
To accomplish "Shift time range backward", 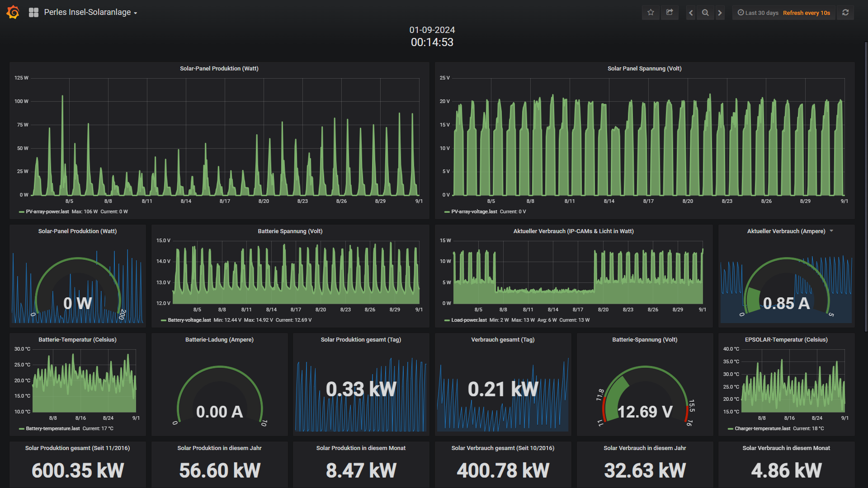I will (690, 13).
